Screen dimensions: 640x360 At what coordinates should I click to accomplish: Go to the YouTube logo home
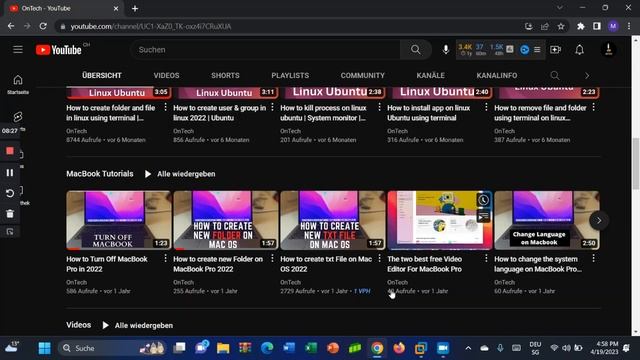pyautogui.click(x=59, y=50)
